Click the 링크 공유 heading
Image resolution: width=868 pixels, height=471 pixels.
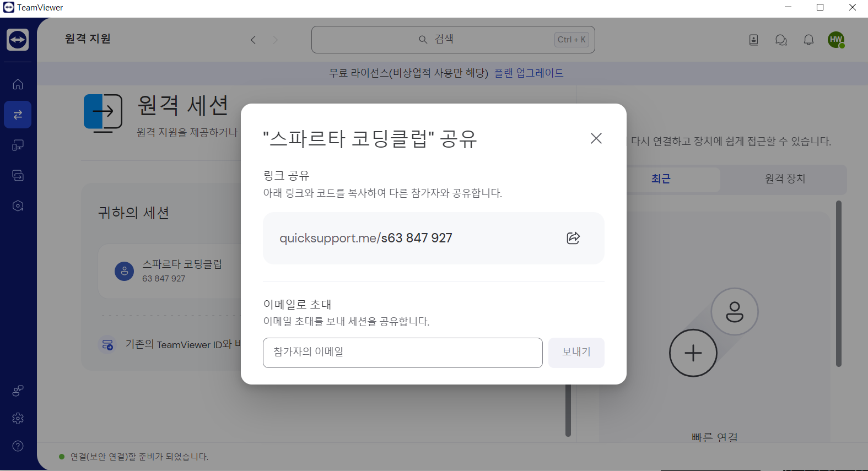click(287, 176)
